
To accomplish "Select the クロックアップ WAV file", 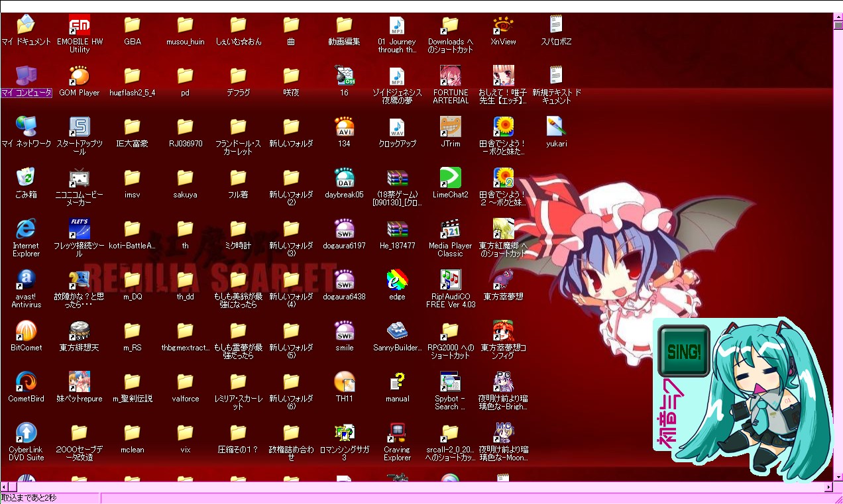I will click(x=397, y=127).
